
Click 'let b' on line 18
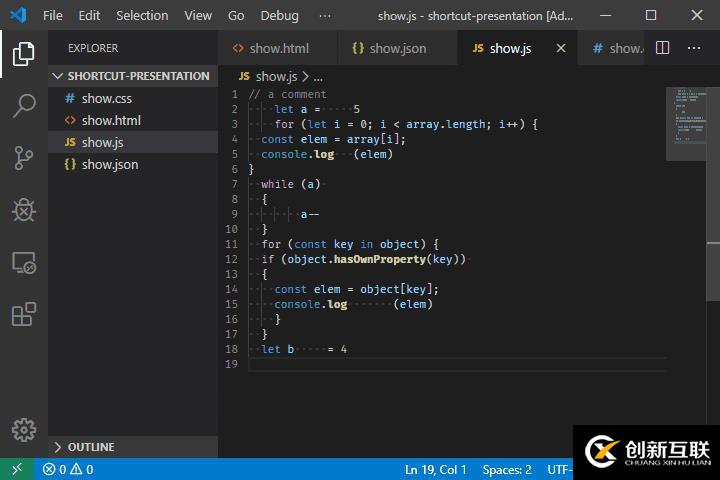tap(277, 350)
